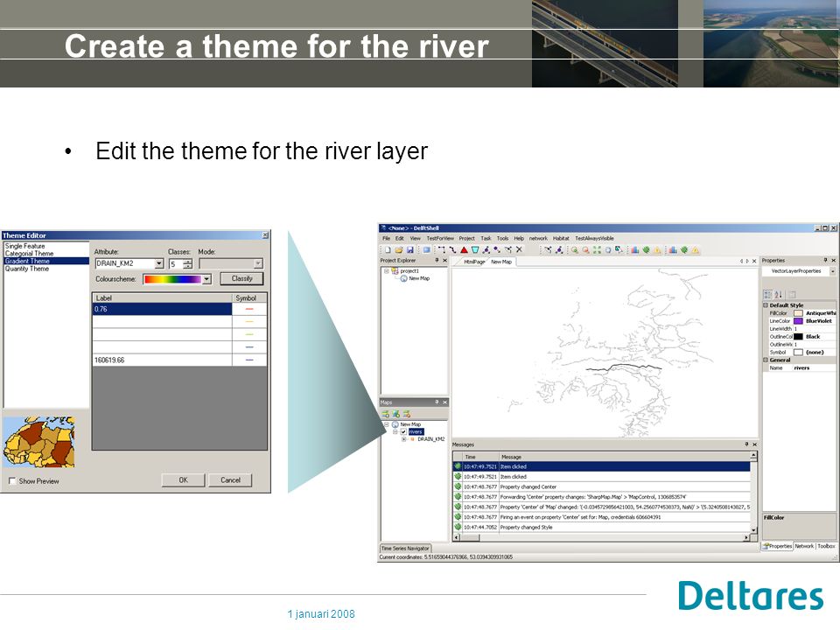Viewport: 840px width, 630px height.
Task: Click Categorized view icon in Properties panel
Action: pyautogui.click(x=767, y=294)
